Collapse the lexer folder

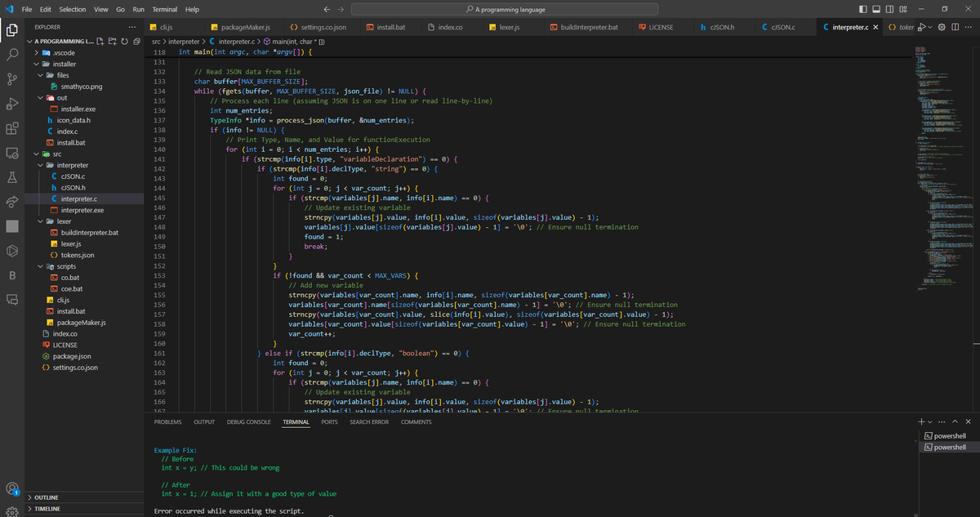click(86, 221)
